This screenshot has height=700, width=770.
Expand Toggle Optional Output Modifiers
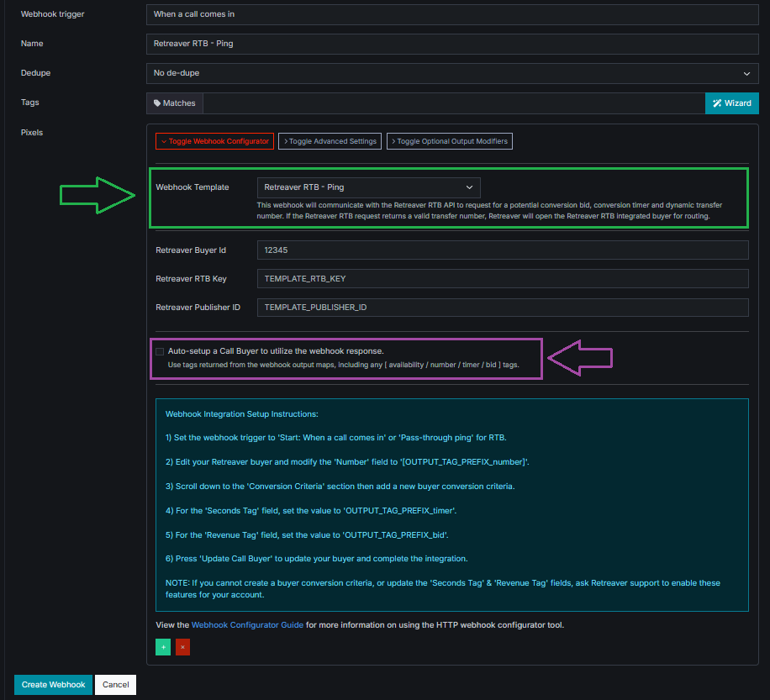click(x=449, y=141)
